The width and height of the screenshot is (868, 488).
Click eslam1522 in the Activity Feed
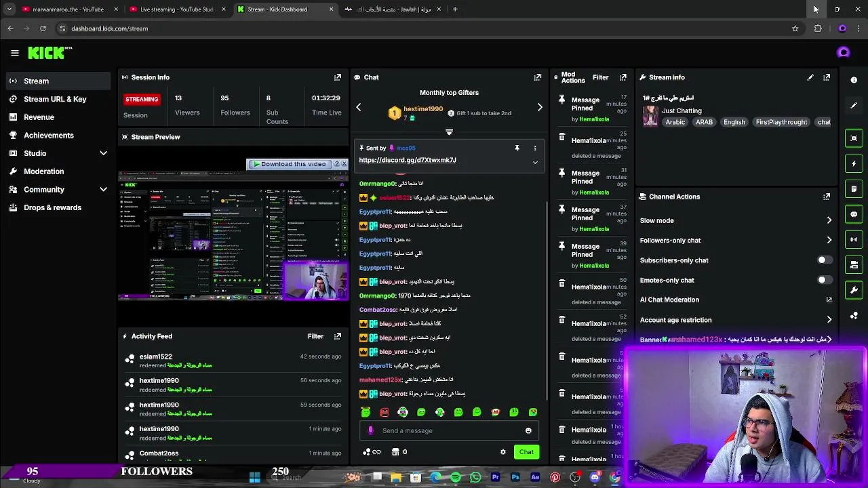point(156,357)
